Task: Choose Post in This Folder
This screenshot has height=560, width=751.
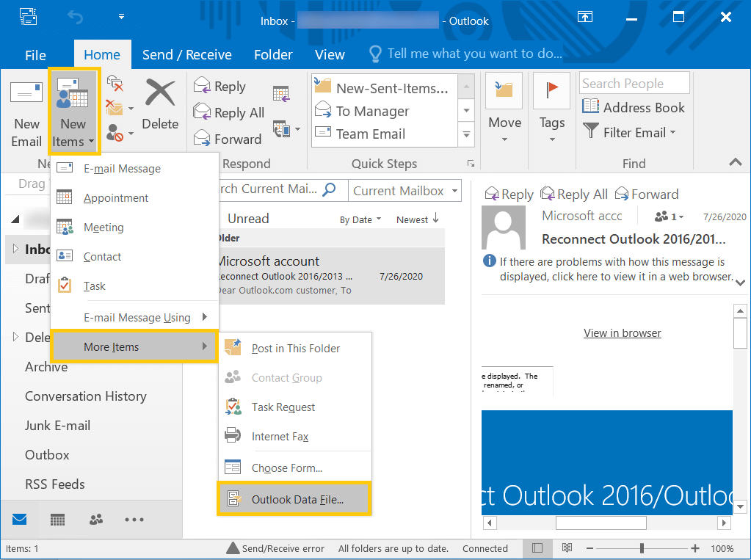Action: click(295, 348)
